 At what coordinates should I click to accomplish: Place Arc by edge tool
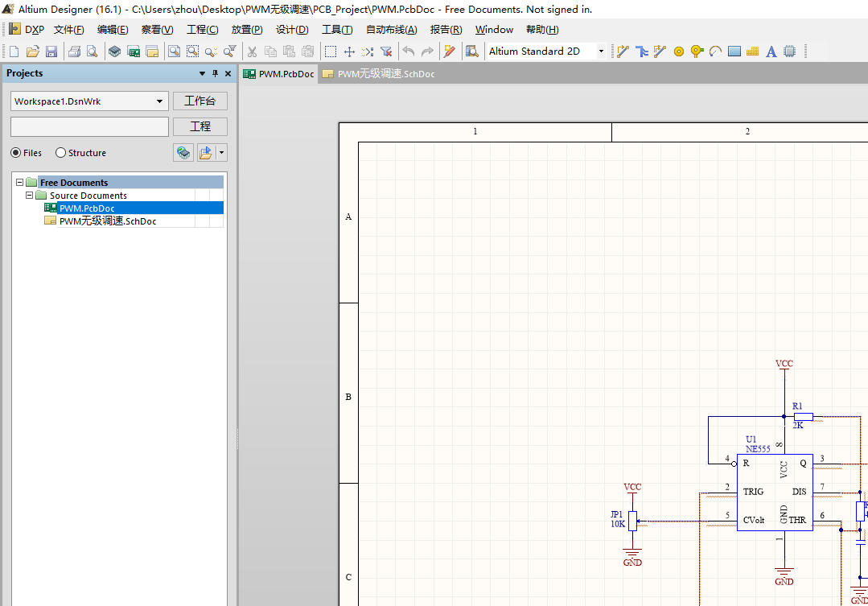(715, 52)
